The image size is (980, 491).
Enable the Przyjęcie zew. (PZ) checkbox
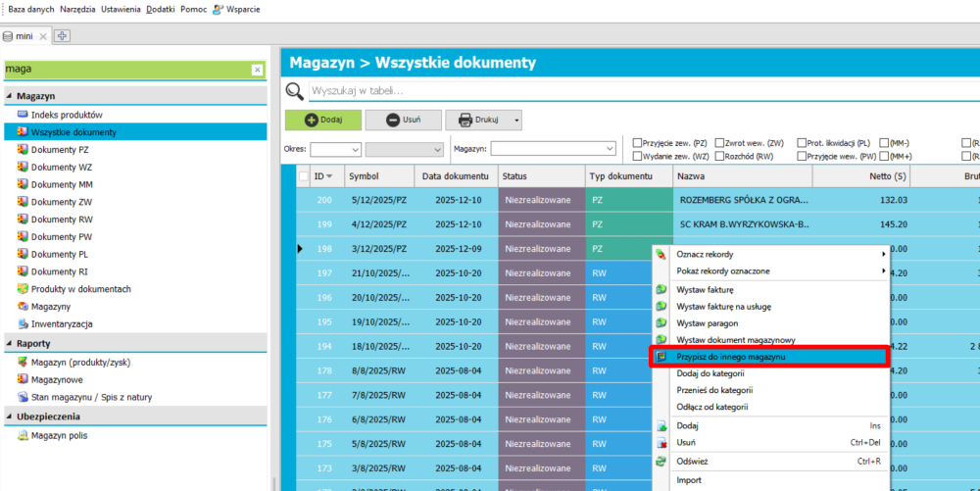[x=638, y=142]
